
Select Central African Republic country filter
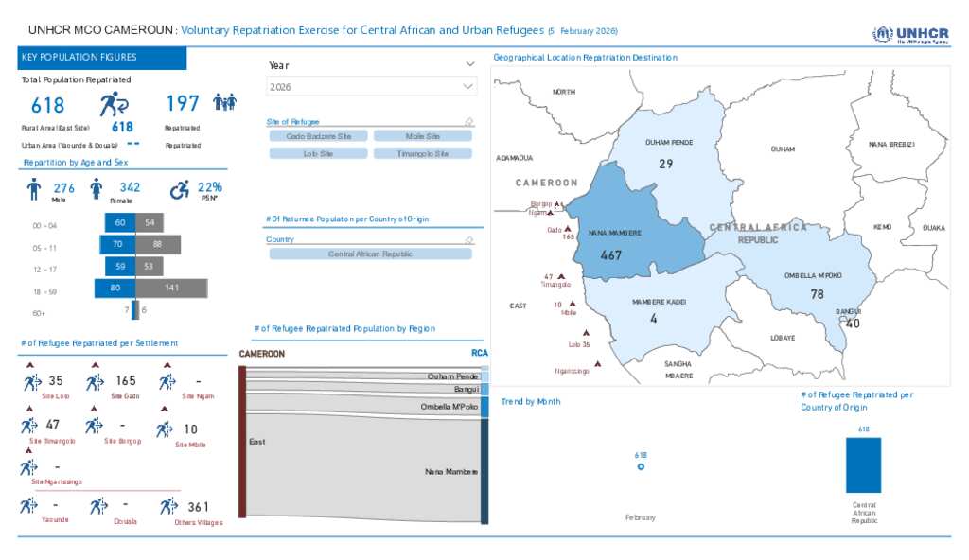click(370, 254)
